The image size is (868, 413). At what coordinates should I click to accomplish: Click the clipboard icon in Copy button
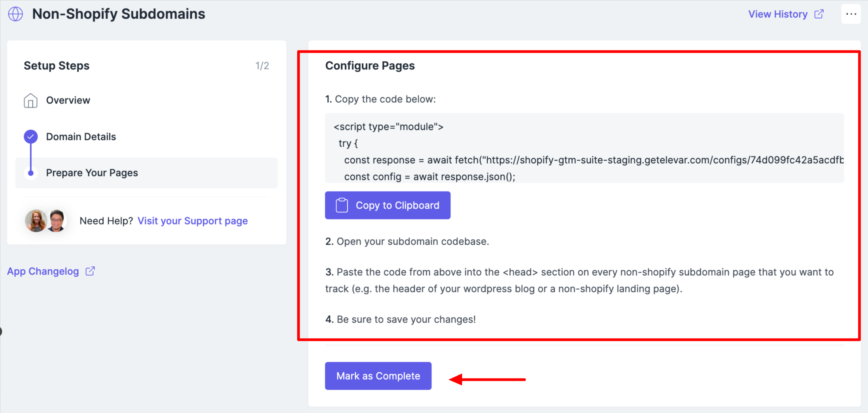click(342, 205)
